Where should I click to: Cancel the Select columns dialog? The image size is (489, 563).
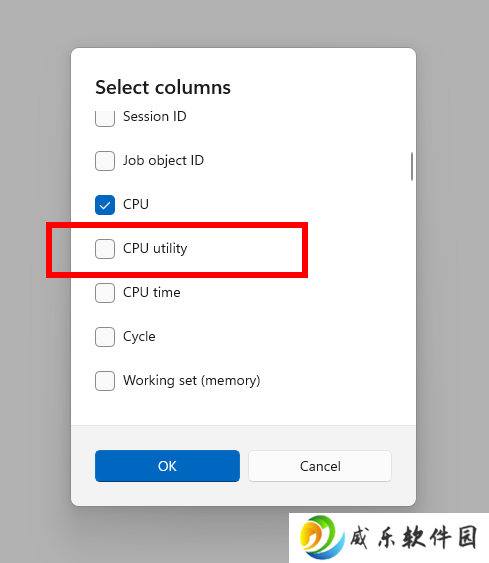click(320, 466)
